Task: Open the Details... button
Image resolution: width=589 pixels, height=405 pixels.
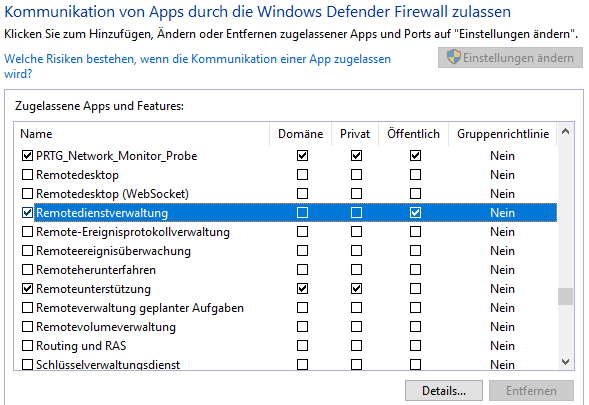Action: point(444,391)
